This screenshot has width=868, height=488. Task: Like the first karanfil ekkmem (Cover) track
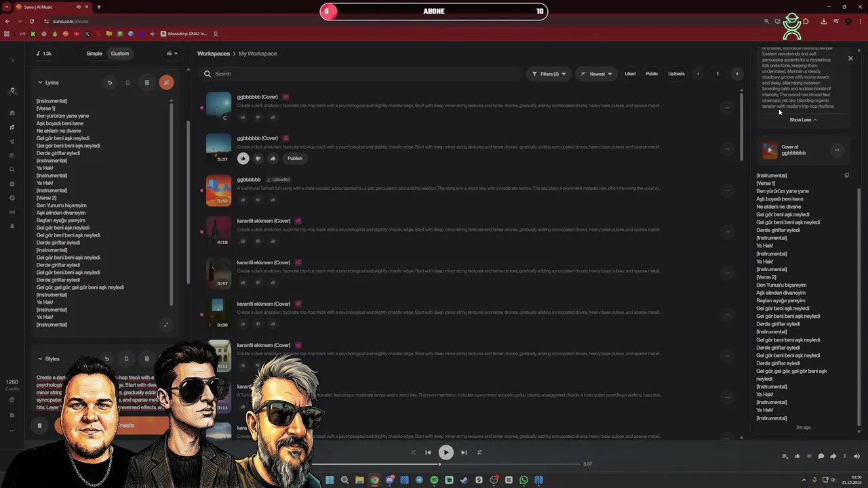pos(243,241)
